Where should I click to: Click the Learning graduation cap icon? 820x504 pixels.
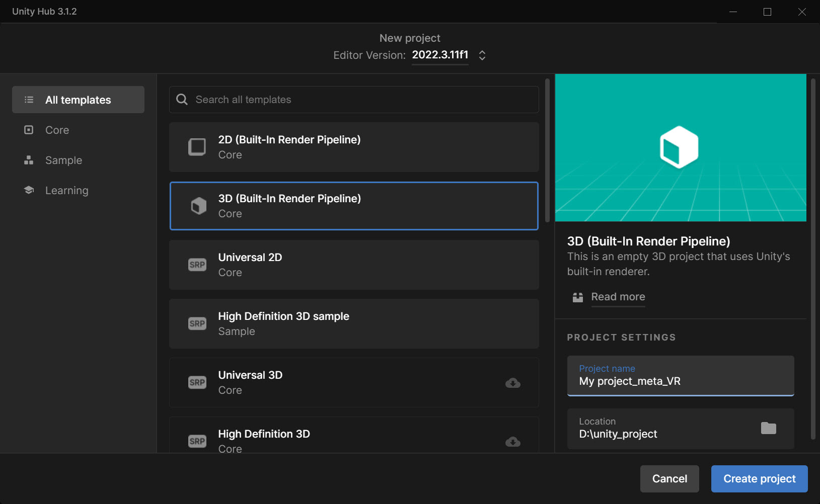coord(29,190)
